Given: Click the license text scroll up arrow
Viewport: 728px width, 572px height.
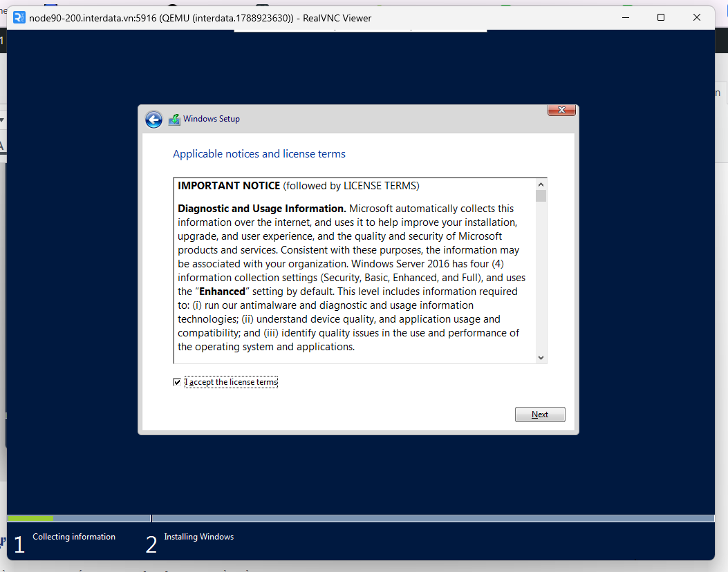Looking at the screenshot, I should [x=541, y=184].
